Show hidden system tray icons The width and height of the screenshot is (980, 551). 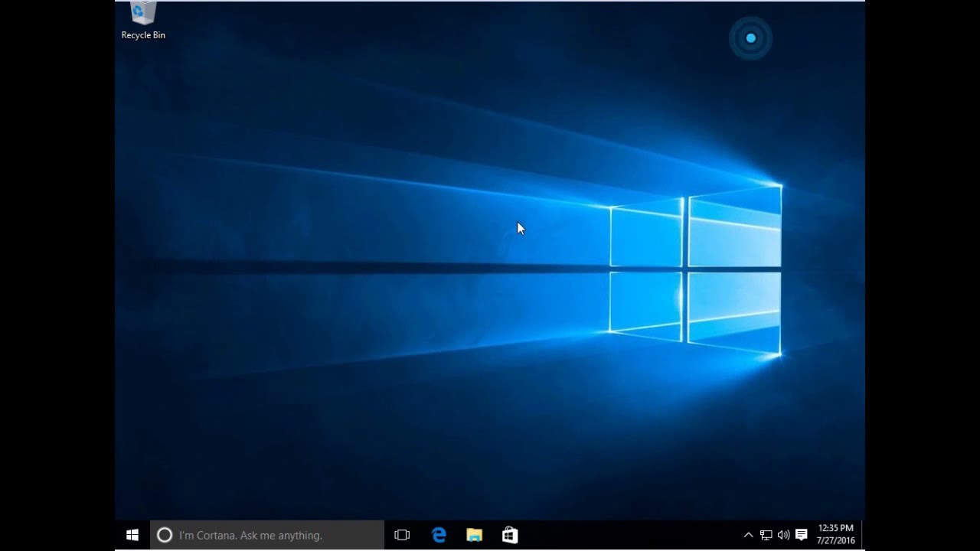pos(748,535)
